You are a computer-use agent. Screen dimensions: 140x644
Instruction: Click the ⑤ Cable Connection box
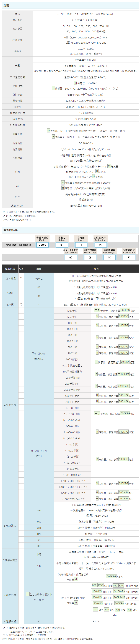pyautogui.click(x=71, y=257)
